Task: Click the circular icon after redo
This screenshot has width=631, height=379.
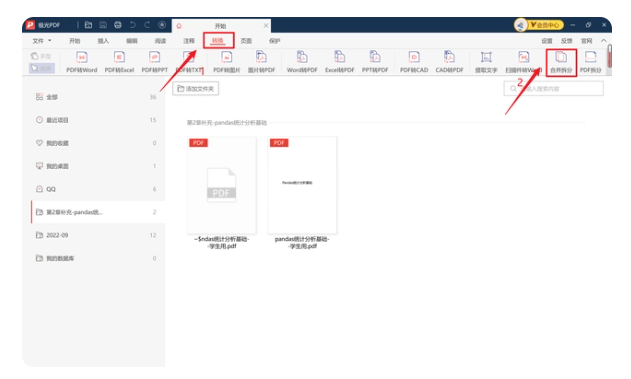Action: (x=162, y=25)
